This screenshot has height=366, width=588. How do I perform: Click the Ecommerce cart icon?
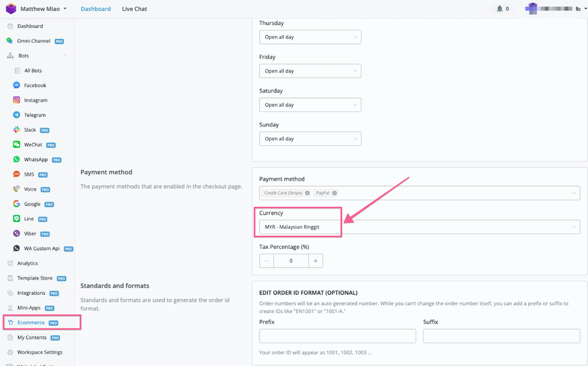coord(10,322)
